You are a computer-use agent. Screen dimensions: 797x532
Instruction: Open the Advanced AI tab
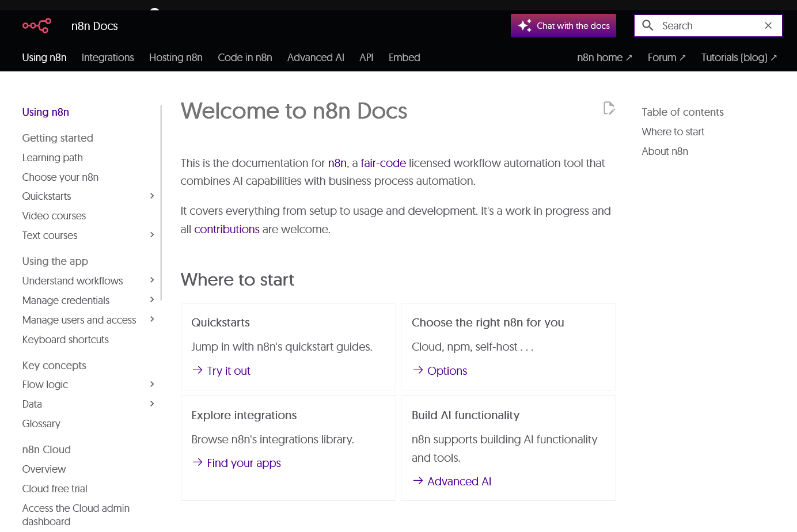(316, 58)
